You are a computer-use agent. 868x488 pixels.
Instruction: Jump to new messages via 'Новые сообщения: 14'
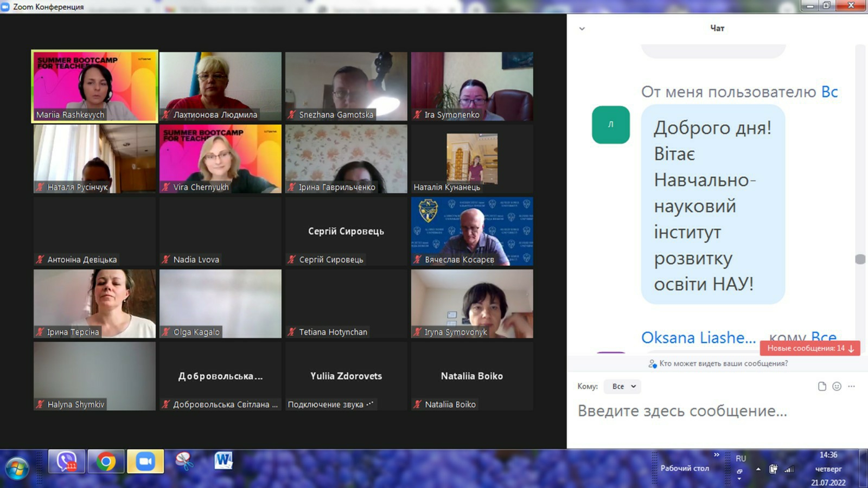(809, 348)
